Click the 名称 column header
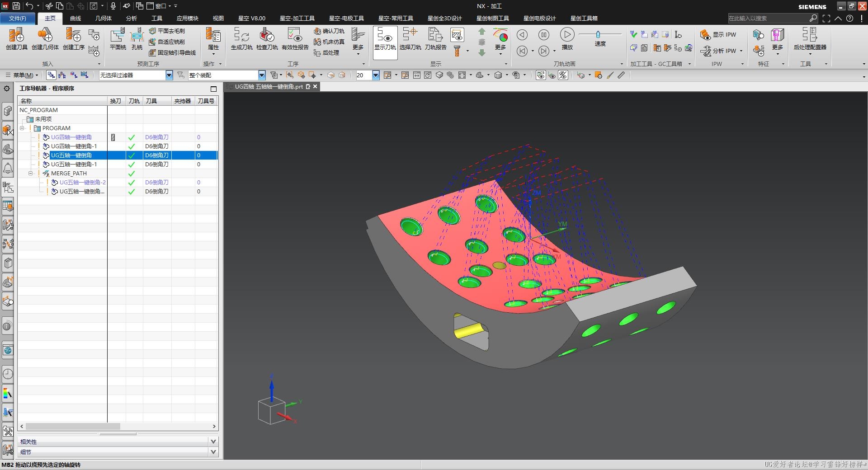 point(63,101)
